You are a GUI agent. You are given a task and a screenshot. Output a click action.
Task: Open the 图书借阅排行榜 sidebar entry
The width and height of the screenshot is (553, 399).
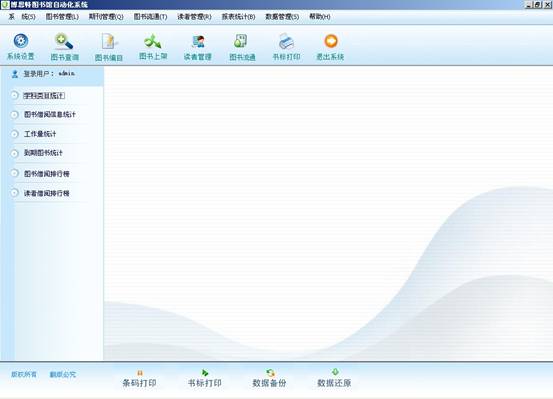(x=47, y=174)
